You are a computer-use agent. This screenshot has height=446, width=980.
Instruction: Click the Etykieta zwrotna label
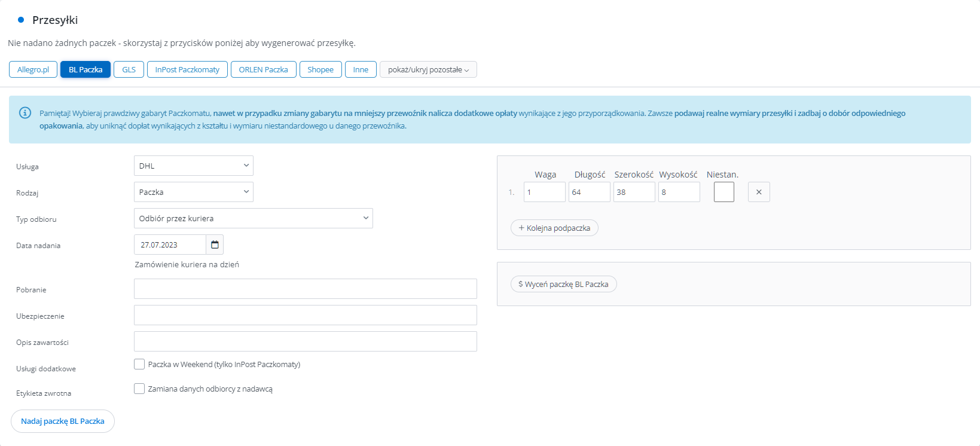44,393
